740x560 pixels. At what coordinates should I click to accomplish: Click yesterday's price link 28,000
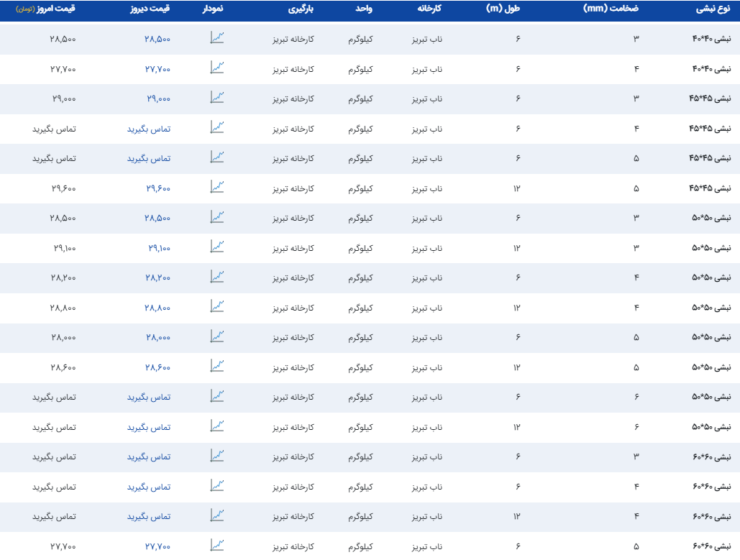(157, 337)
